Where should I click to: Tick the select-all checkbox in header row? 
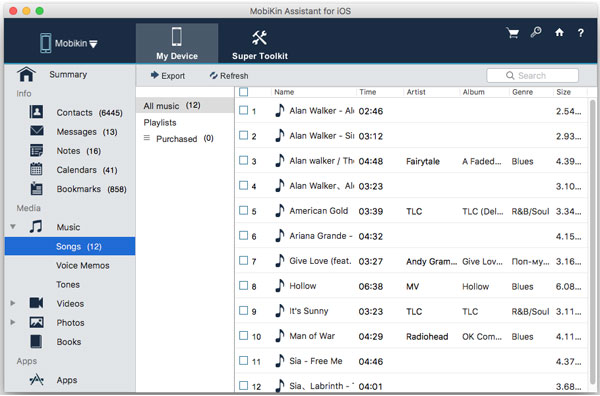coord(243,92)
